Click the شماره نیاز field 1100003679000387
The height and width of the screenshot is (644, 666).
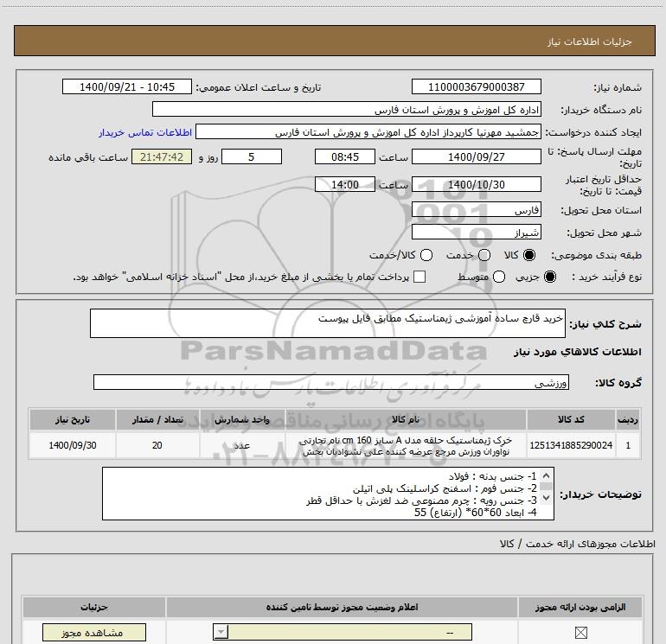pyautogui.click(x=476, y=86)
